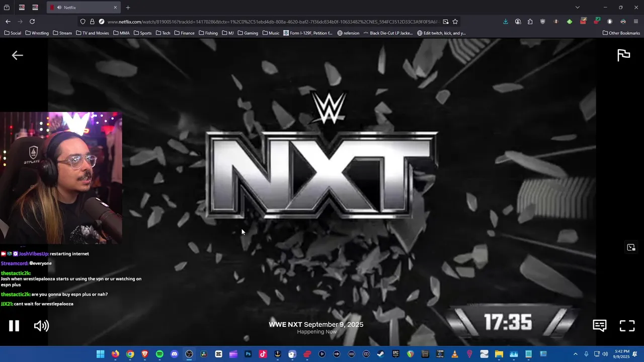Open subtitles and audio options
Image resolution: width=644 pixels, height=362 pixels.
599,325
